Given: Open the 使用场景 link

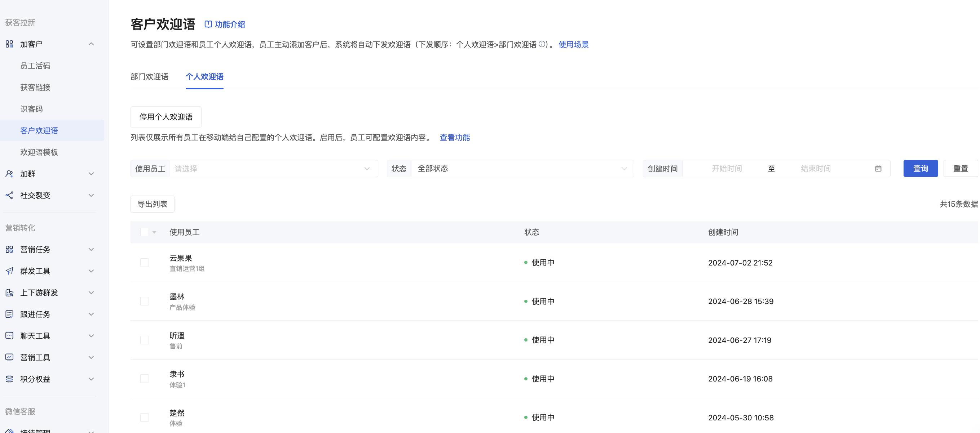Looking at the screenshot, I should coord(573,44).
